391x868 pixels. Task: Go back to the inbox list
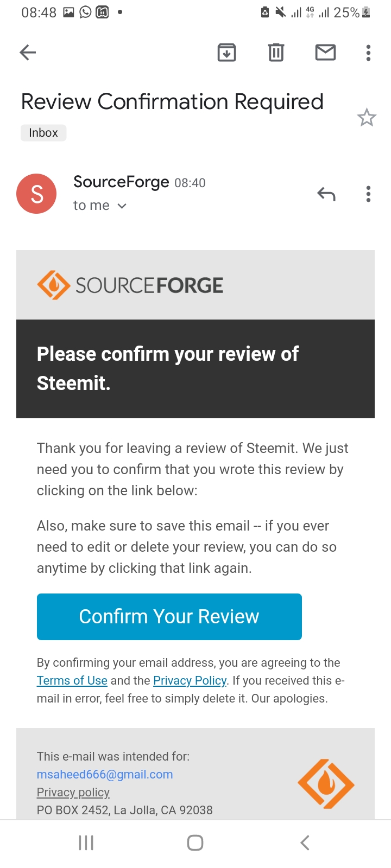28,53
